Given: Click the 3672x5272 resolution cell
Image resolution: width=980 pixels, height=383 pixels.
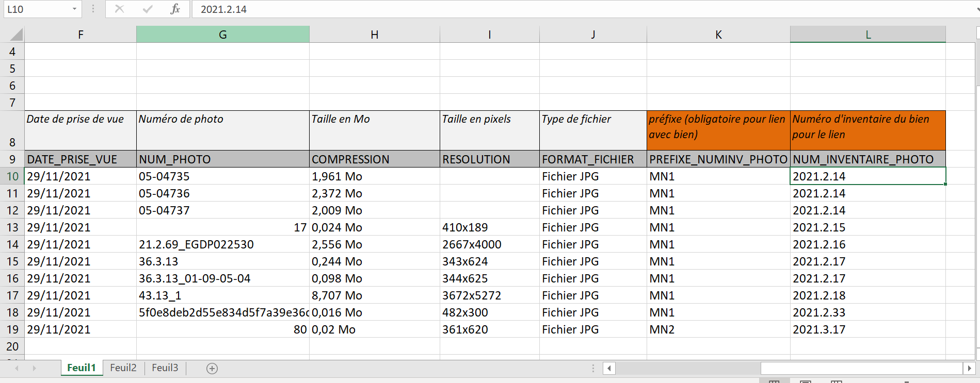Looking at the screenshot, I should 490,295.
